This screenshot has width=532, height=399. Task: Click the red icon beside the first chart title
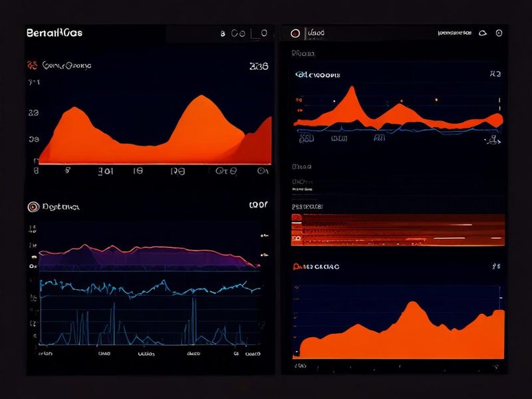tap(32, 65)
